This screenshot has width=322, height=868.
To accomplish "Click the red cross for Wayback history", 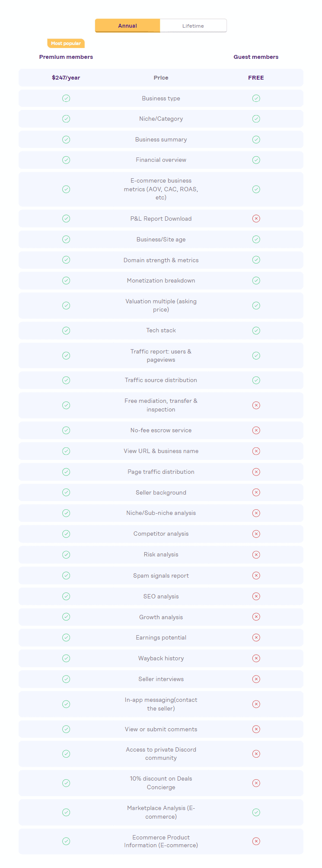I will 256,658.
